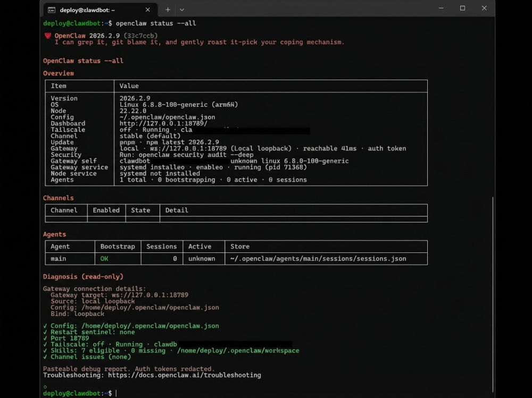Click 'running (pid 71368)' text
The height and width of the screenshot is (398, 532).
point(271,167)
